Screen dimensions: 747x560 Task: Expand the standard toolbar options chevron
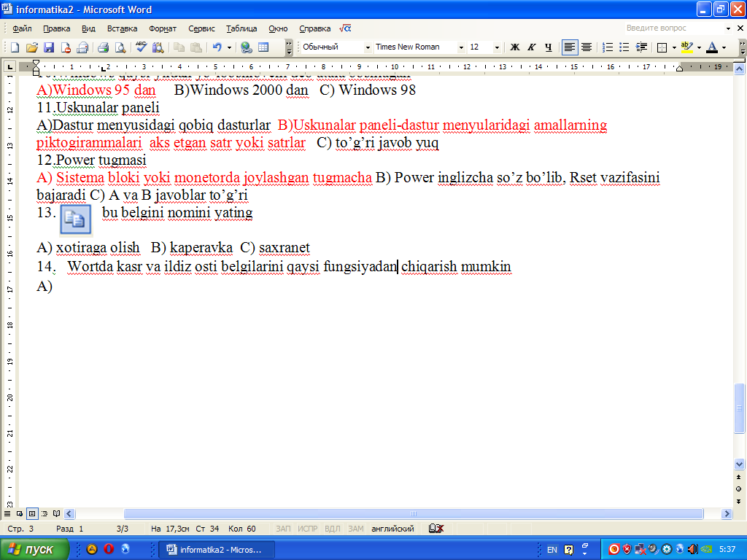289,47
